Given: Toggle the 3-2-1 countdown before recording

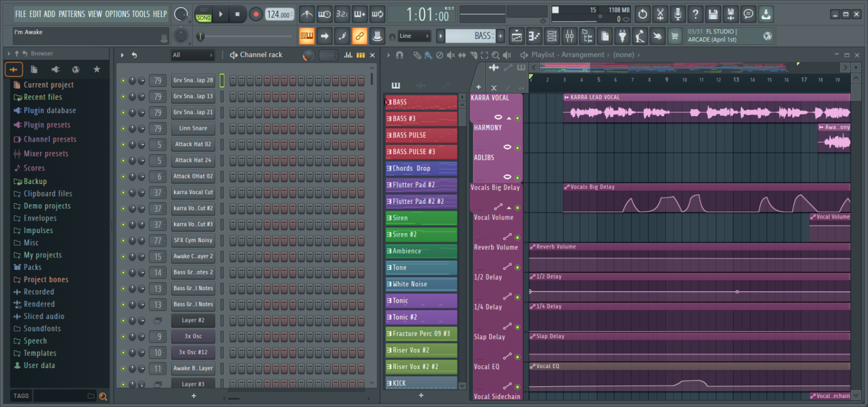Looking at the screenshot, I should pos(342,14).
